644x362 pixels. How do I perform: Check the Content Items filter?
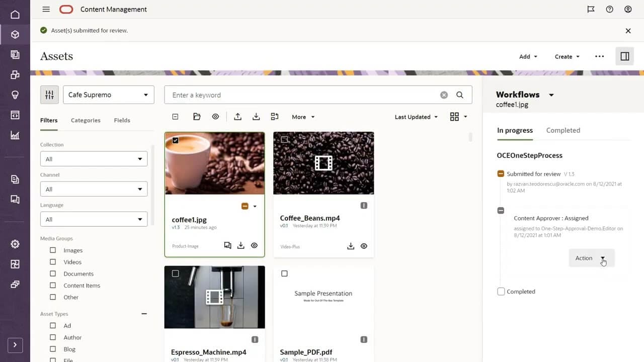click(x=53, y=285)
